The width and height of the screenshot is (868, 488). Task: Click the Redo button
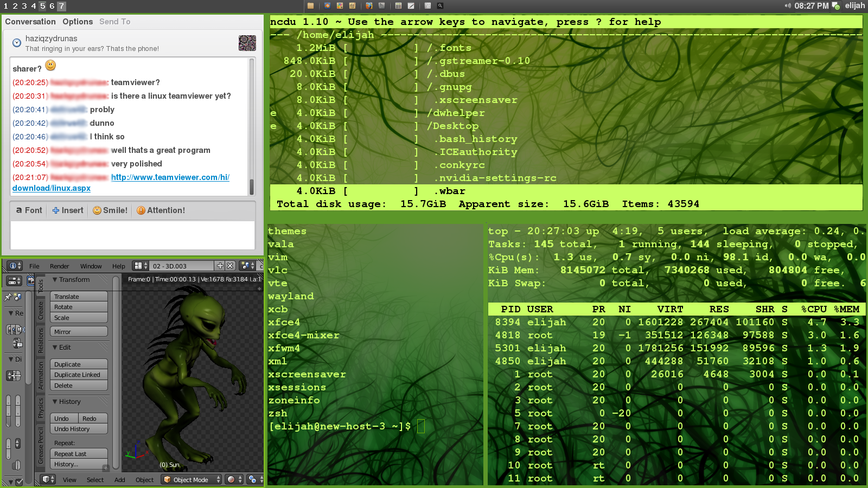click(93, 419)
